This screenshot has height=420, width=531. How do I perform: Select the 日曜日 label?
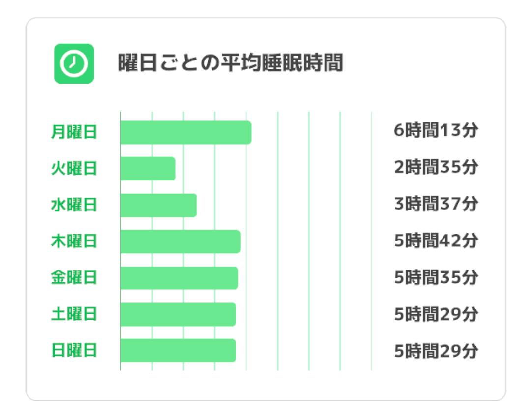74,351
